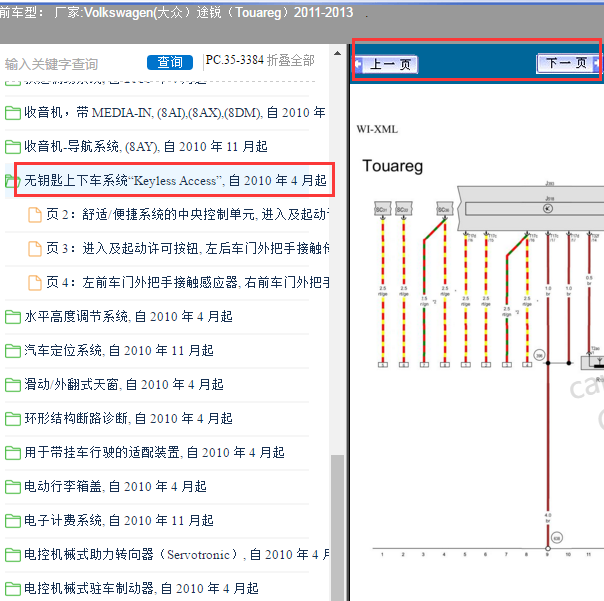Click folder icon of 电动行李箱盖
The height and width of the screenshot is (601, 604).
point(13,487)
